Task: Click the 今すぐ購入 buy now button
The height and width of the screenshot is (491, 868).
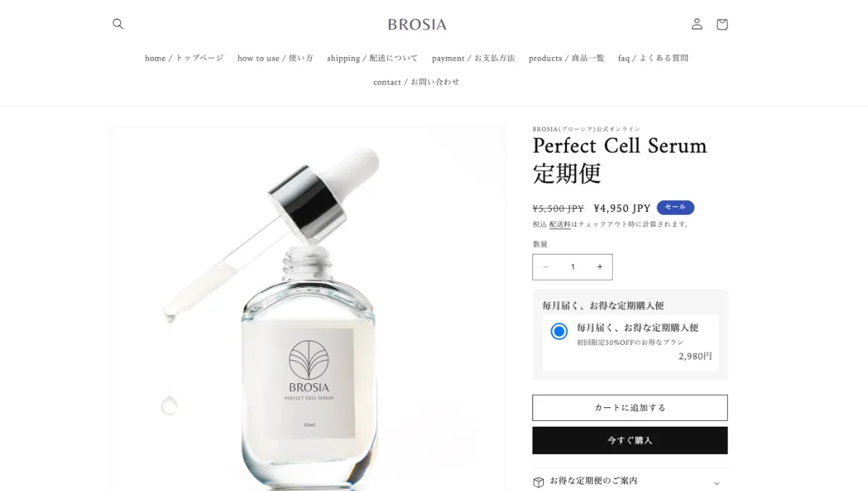Action: [x=630, y=440]
